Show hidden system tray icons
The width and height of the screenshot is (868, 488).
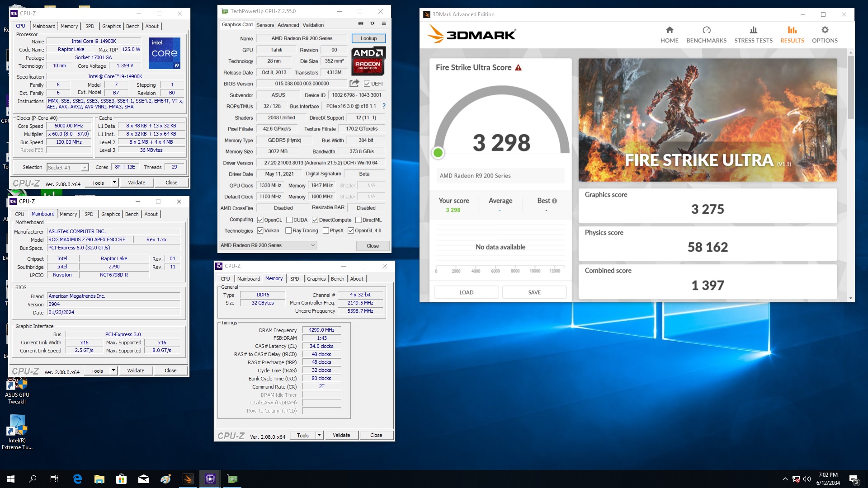point(785,479)
